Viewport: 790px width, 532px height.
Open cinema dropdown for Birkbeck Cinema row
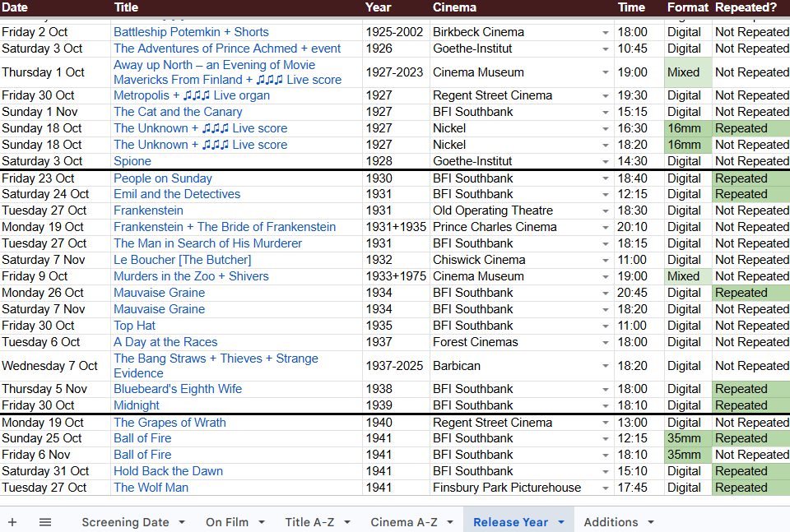(605, 33)
